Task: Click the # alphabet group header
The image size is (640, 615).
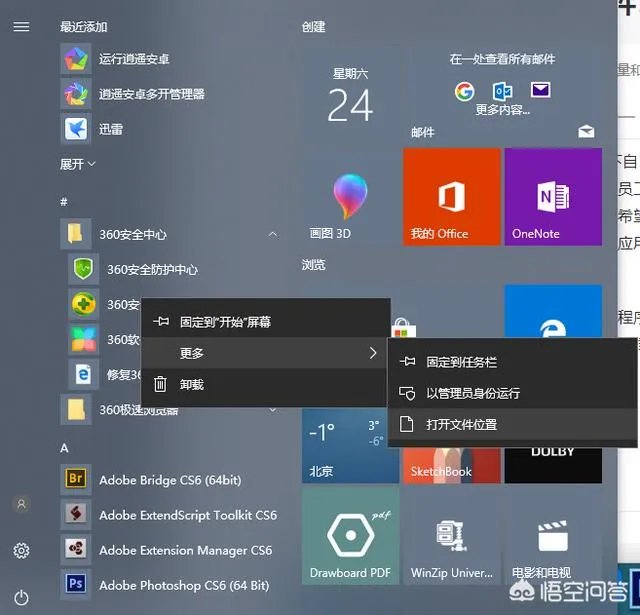Action: (x=64, y=202)
